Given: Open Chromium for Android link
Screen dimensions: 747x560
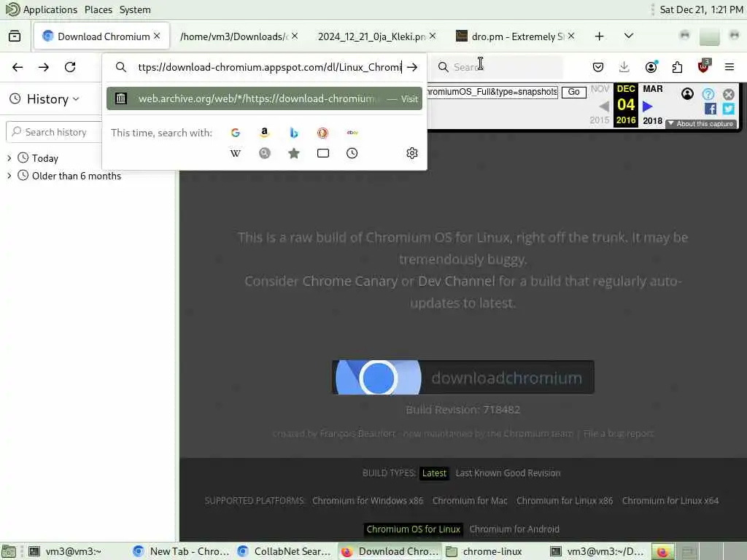Looking at the screenshot, I should click(514, 529).
